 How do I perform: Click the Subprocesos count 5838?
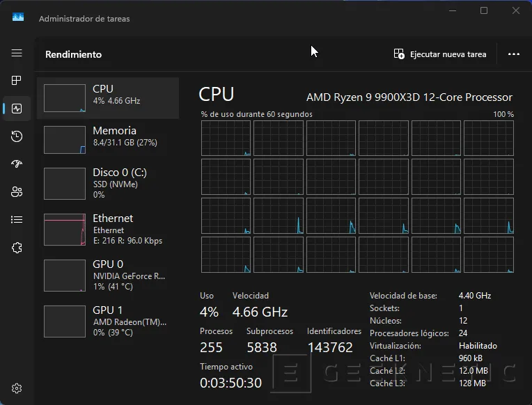point(262,347)
